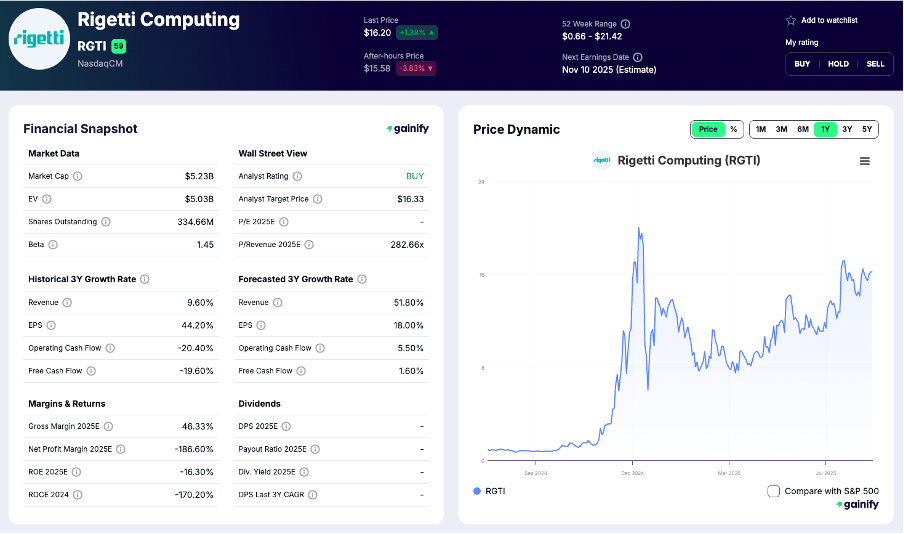Image resolution: width=904 pixels, height=534 pixels.
Task: Open info icon for forecasted Revenue
Action: (277, 303)
